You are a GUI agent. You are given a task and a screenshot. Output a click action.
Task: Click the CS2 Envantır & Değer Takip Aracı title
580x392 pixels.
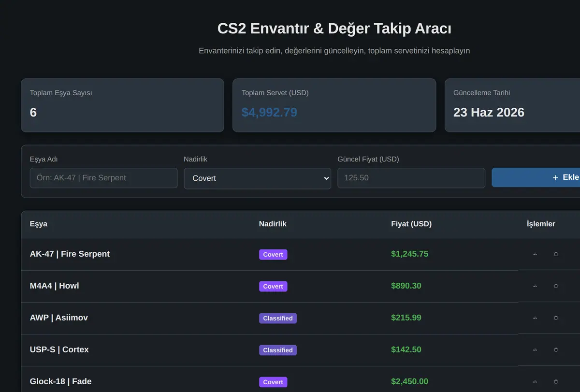click(334, 29)
